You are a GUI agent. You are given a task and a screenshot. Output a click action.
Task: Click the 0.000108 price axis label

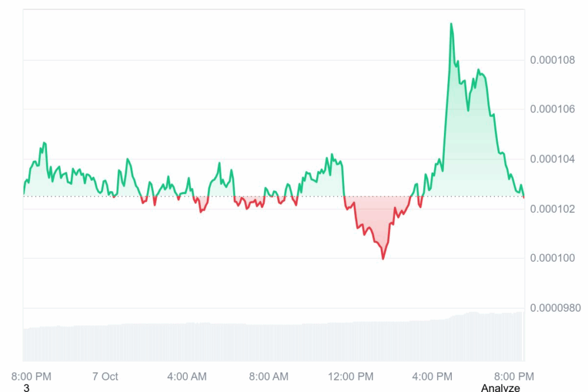click(x=551, y=60)
